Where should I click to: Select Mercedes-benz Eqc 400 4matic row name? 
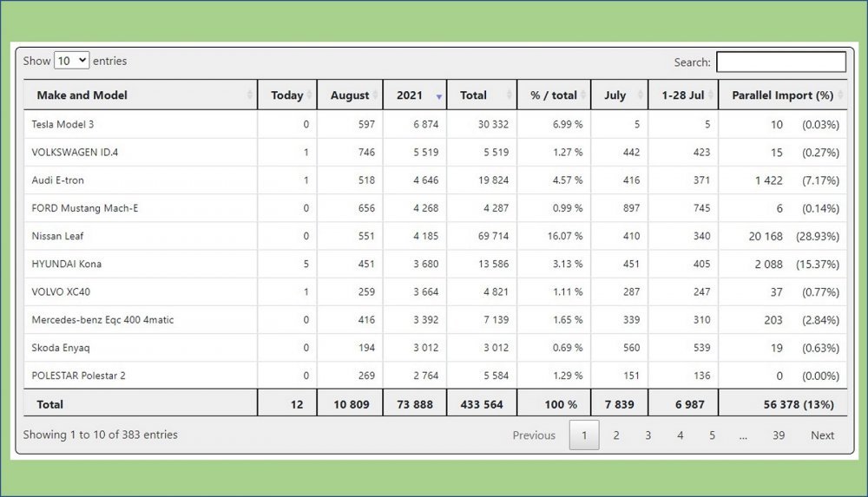[102, 320]
